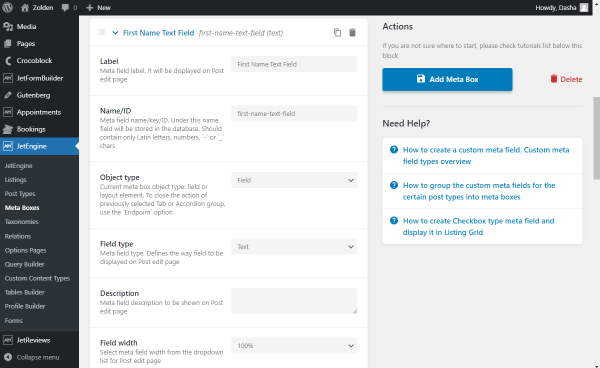
Task: Open the Field type dropdown
Action: pyautogui.click(x=294, y=247)
